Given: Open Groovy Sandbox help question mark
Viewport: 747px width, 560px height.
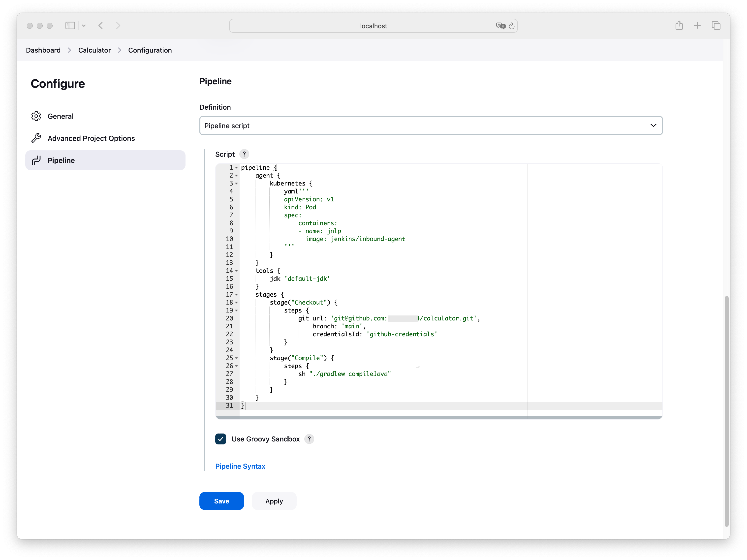Looking at the screenshot, I should [x=309, y=439].
